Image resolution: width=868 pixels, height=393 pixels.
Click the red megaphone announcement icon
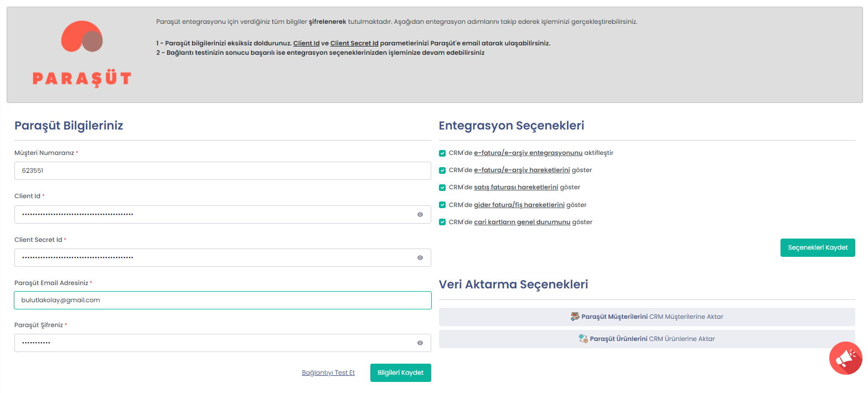(845, 358)
